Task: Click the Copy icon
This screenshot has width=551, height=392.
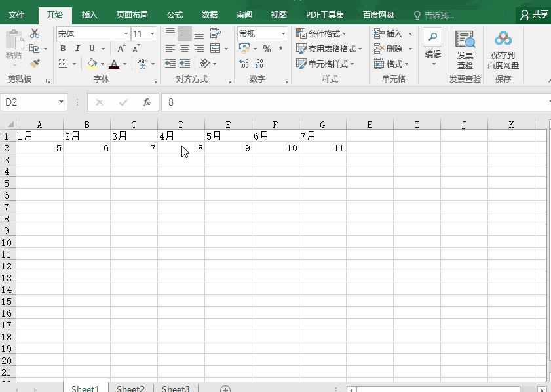Action: pyautogui.click(x=34, y=49)
